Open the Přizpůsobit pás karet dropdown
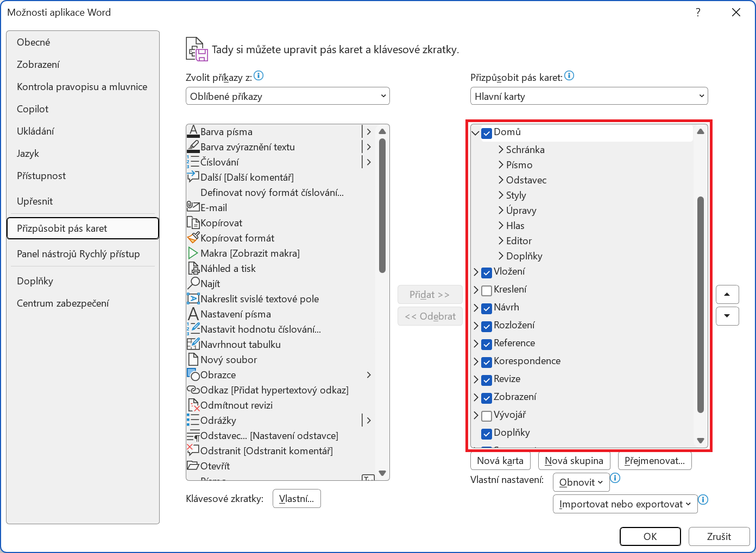This screenshot has height=553, width=756. tap(589, 96)
